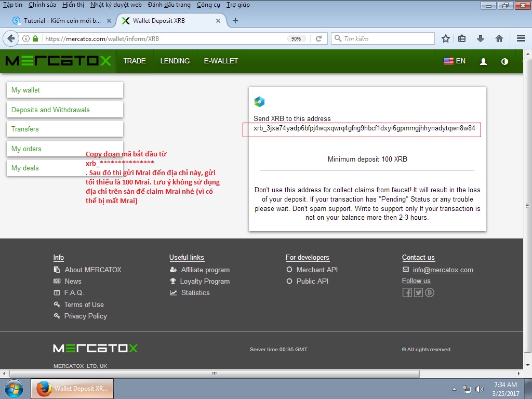Viewport: 532px width, 399px height.
Task: Open Privacy Policy footer link
Action: tap(86, 316)
